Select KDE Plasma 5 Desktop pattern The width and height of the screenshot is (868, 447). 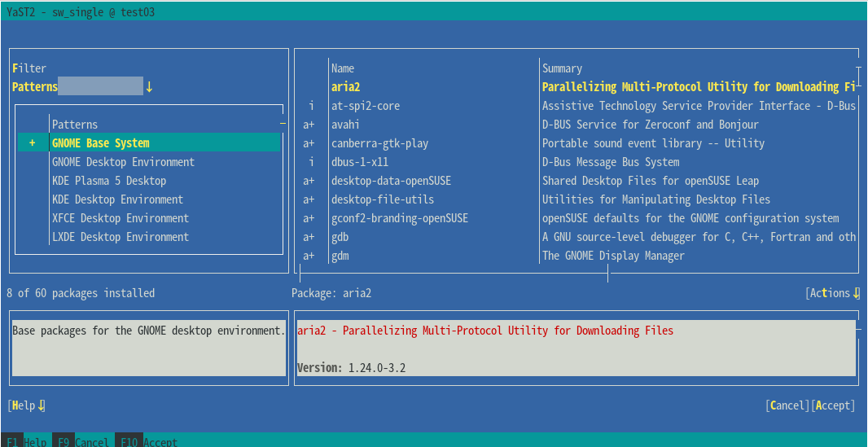(x=109, y=181)
